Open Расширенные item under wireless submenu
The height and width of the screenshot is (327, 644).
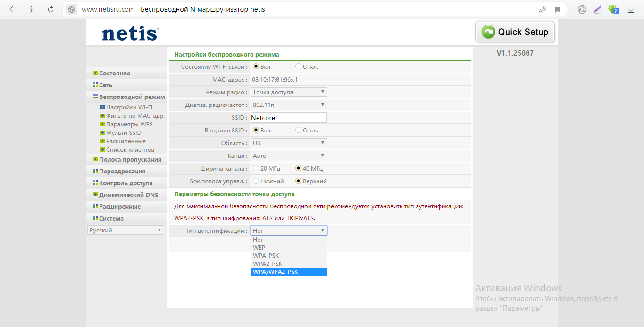(125, 141)
